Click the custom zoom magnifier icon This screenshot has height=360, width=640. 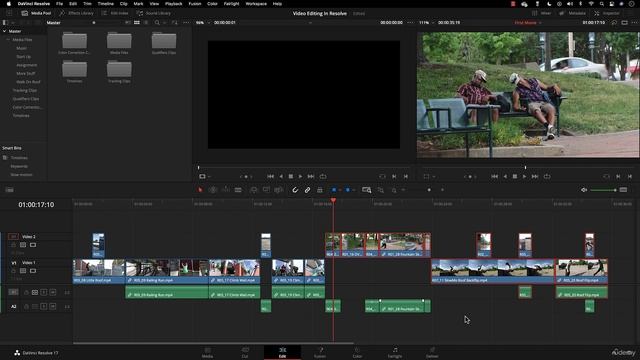coord(394,190)
